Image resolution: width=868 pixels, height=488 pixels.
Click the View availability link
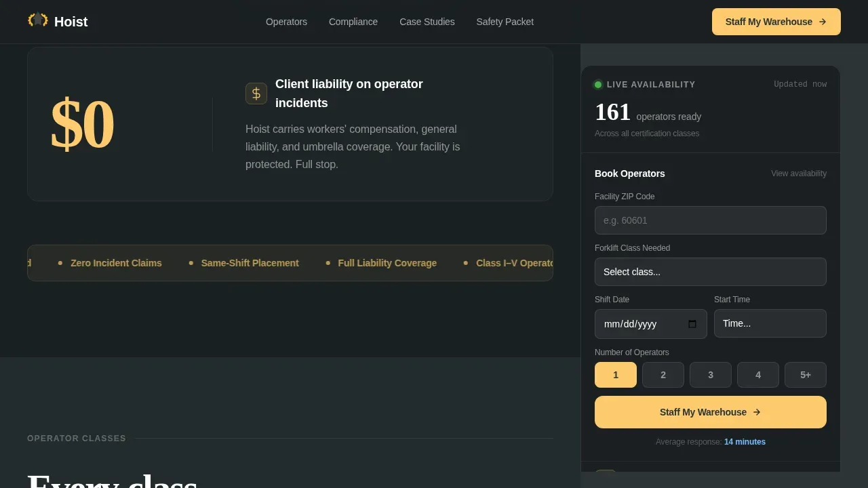799,174
